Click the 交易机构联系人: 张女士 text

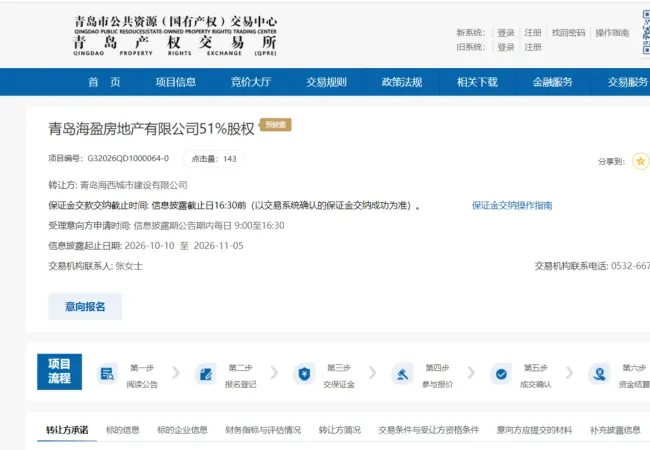tap(95, 266)
